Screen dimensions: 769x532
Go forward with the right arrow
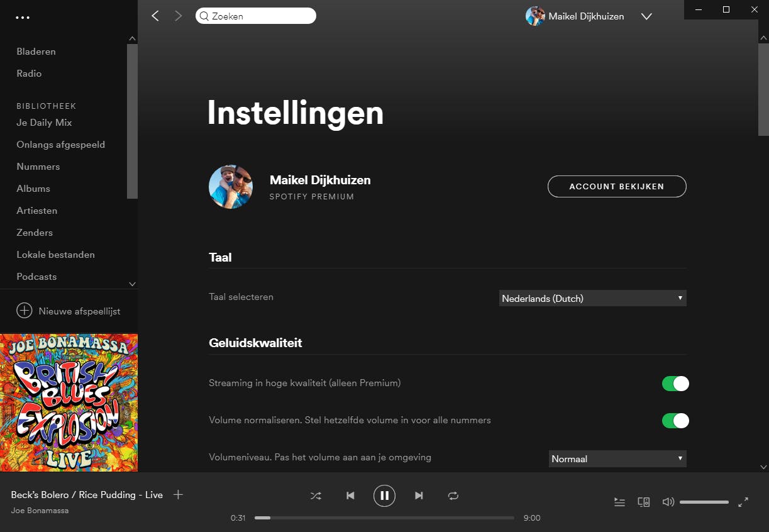[x=178, y=16]
